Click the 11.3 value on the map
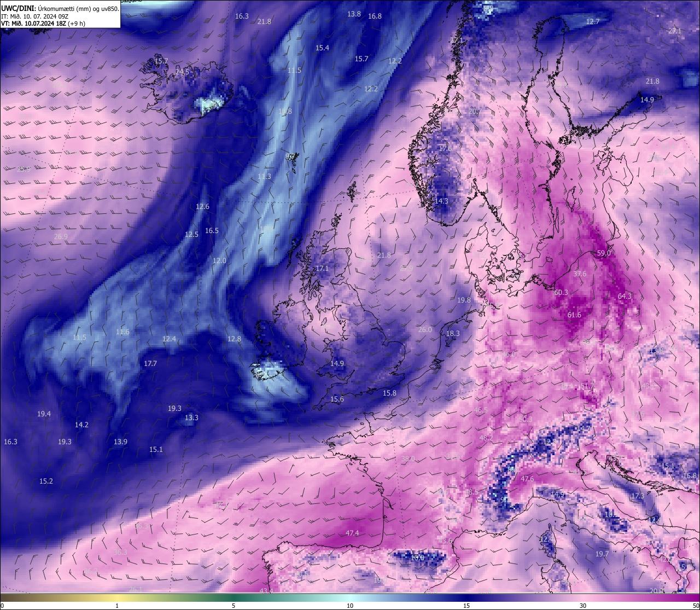Viewport: 700px width, 610px height. 264,176
